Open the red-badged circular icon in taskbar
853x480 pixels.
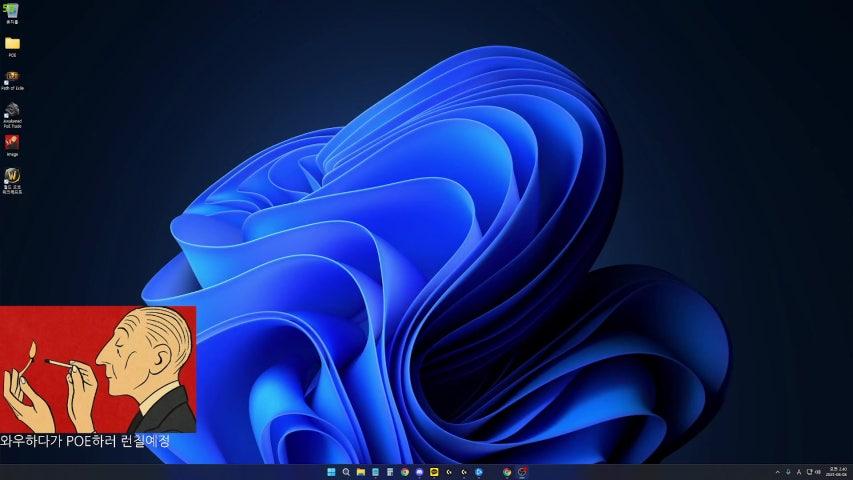(x=522, y=472)
